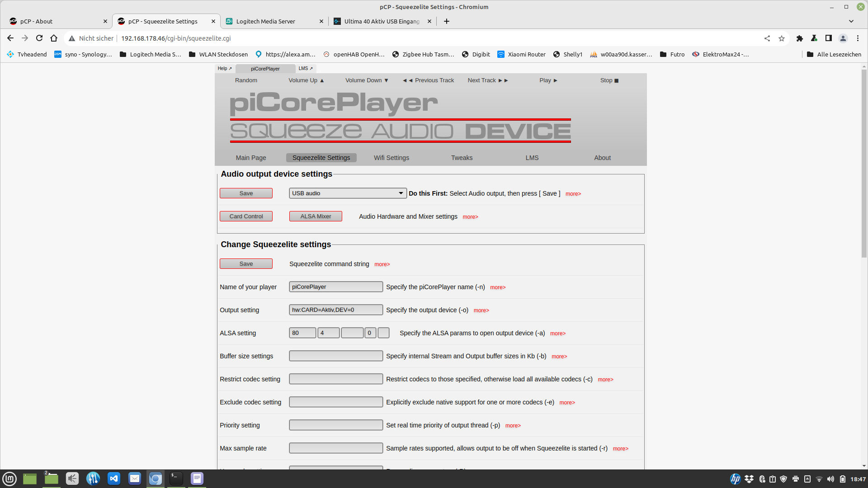Close the Logitech Media Server tab

point(321,21)
